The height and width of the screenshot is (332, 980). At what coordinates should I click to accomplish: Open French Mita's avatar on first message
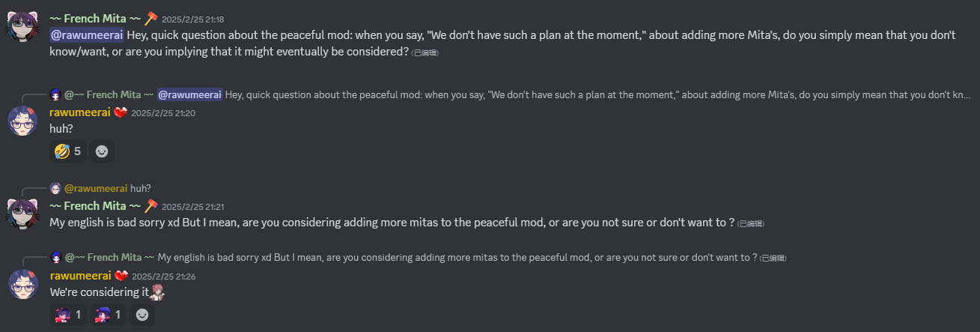click(x=22, y=25)
